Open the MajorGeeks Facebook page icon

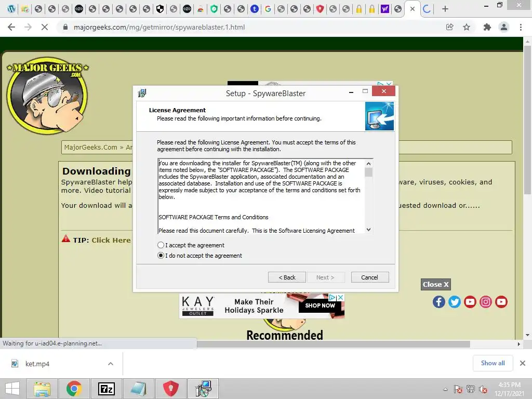coord(438,302)
